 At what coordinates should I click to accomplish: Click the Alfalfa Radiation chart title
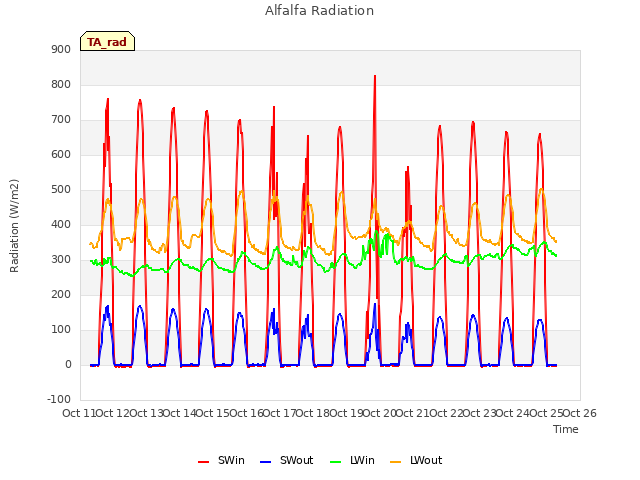(x=320, y=11)
